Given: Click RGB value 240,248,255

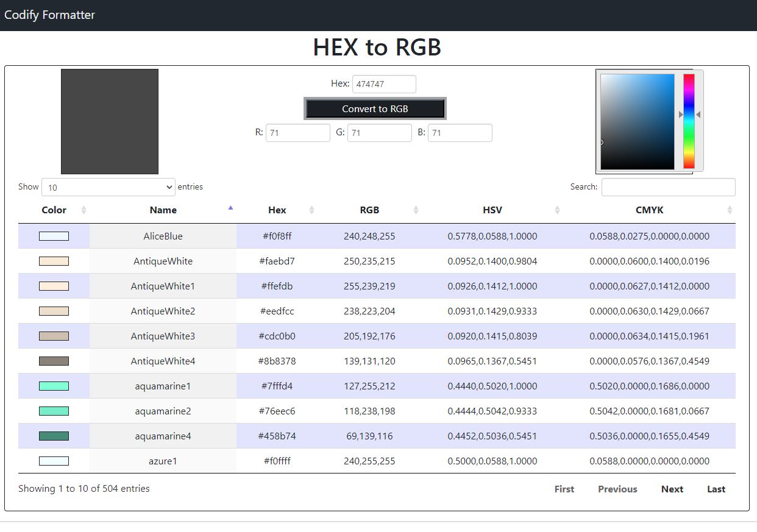Looking at the screenshot, I should coord(369,236).
